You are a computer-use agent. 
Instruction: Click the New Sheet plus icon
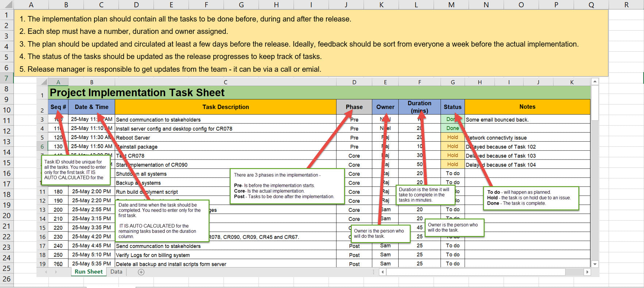[141, 272]
